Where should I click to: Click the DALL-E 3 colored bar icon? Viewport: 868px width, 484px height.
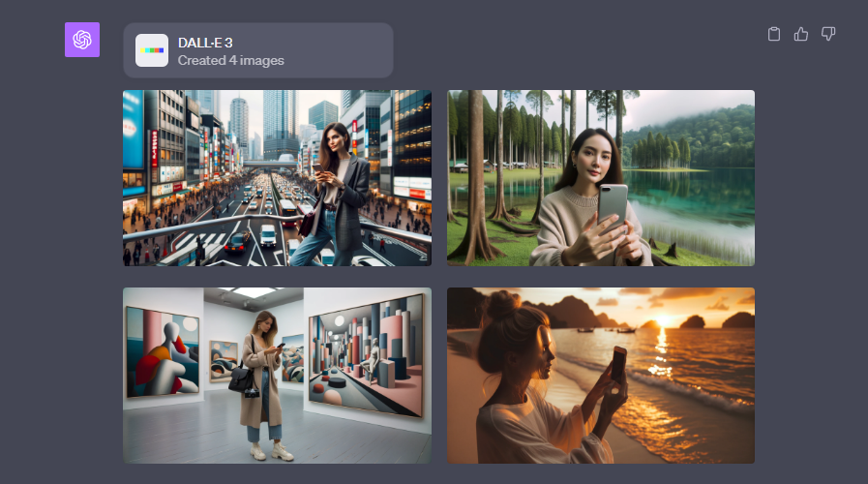[x=152, y=50]
